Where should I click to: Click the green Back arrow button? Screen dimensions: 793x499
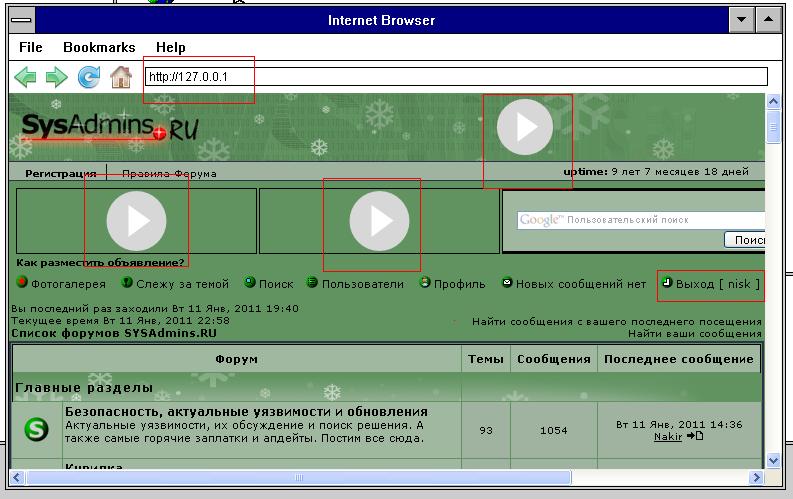pyautogui.click(x=25, y=77)
